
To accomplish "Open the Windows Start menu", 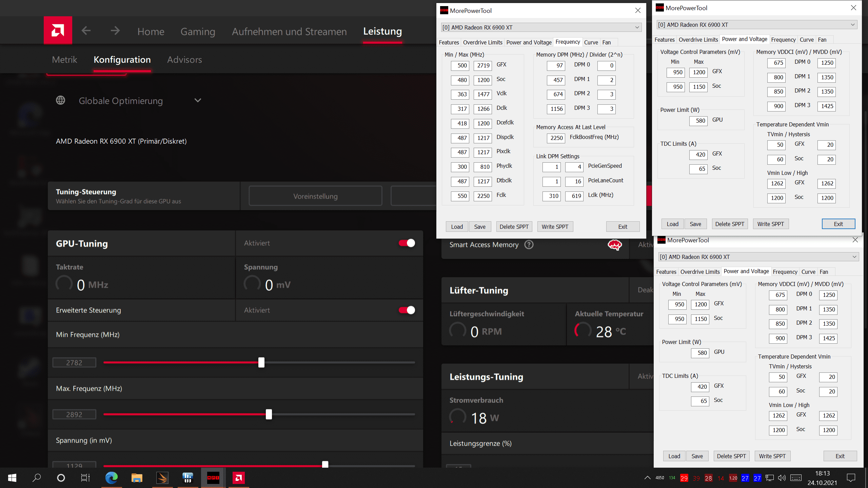I will coord(12,478).
